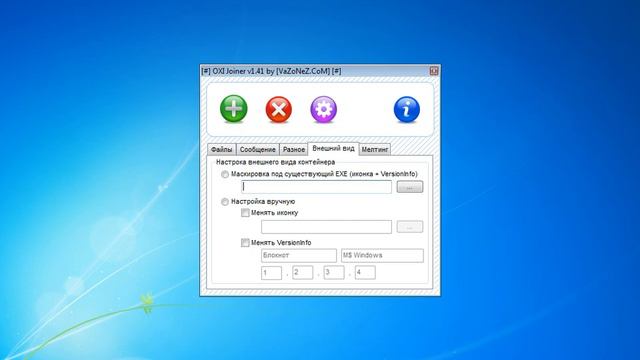Click the icon path input field
Screen dimensions: 640x360
pos(326,227)
